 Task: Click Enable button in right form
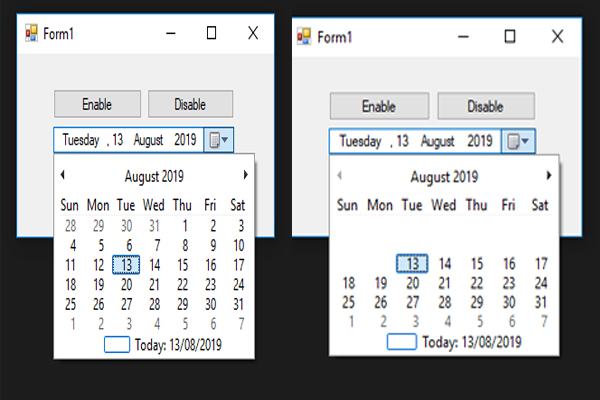[379, 106]
